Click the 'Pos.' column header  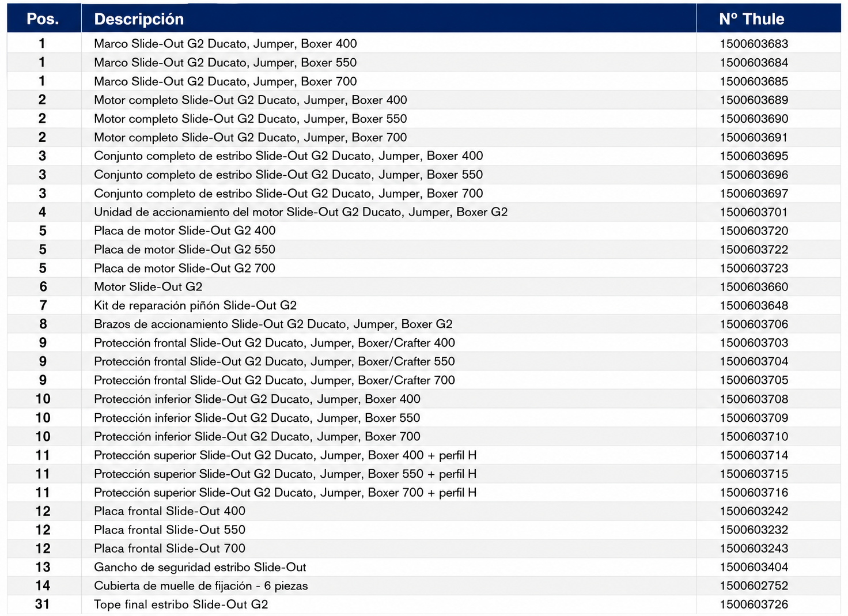click(x=43, y=19)
